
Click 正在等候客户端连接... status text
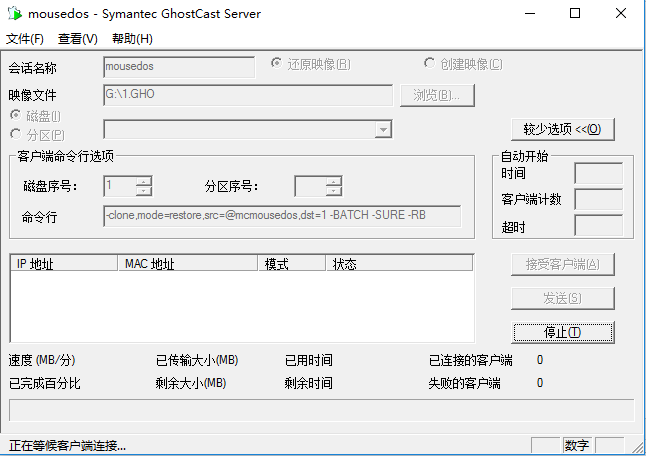click(67, 446)
